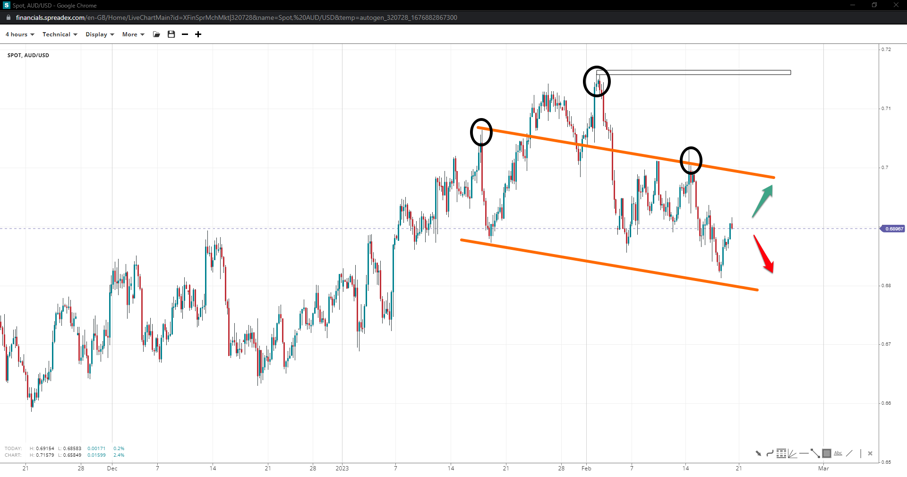Image resolution: width=907 pixels, height=477 pixels.
Task: Zoom in with the plus icon
Action: [198, 35]
